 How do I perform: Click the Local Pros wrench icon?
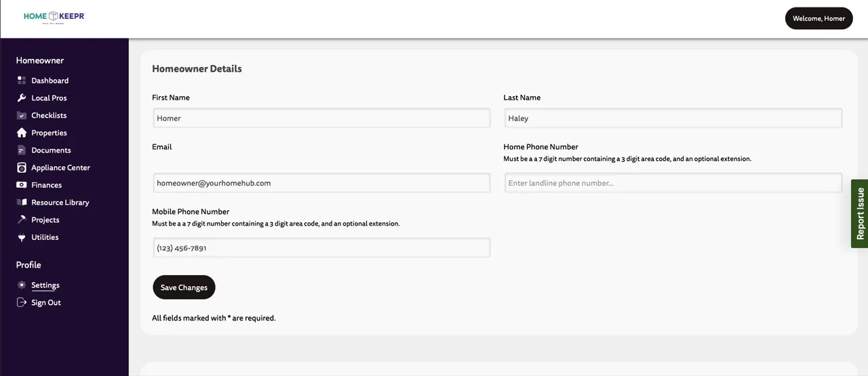[x=22, y=98]
